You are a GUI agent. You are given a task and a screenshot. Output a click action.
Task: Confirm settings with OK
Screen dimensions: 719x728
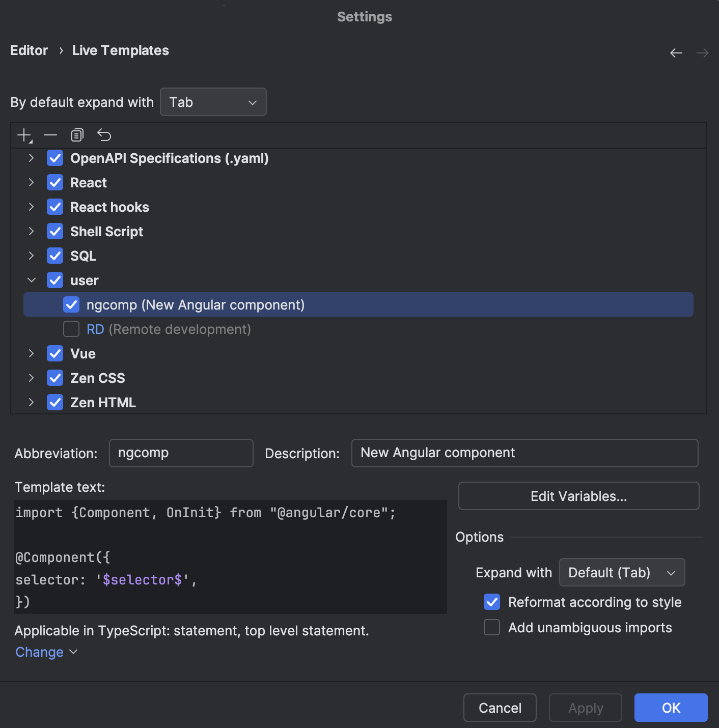click(x=671, y=708)
